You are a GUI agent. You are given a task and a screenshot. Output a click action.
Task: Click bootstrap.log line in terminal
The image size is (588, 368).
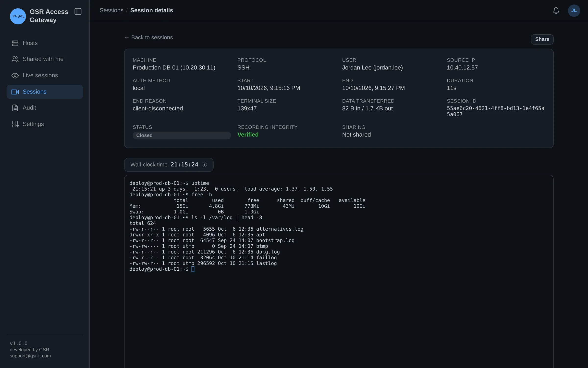point(212,241)
